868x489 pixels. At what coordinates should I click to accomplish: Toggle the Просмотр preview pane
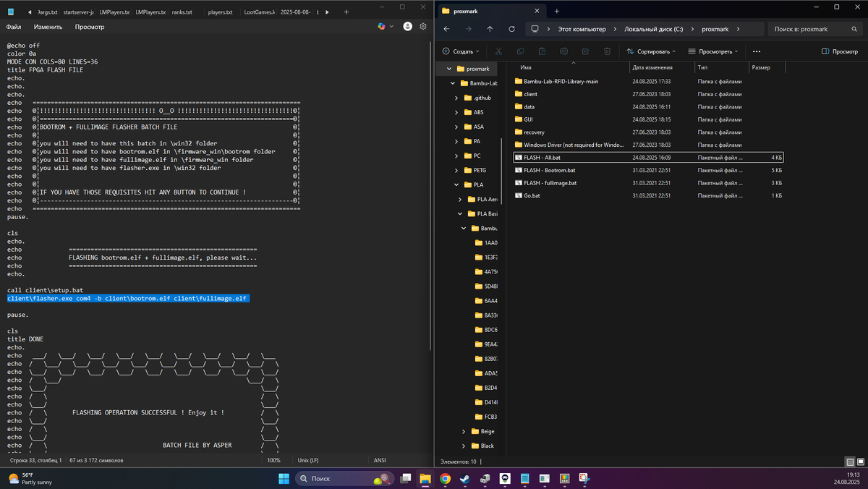[840, 51]
